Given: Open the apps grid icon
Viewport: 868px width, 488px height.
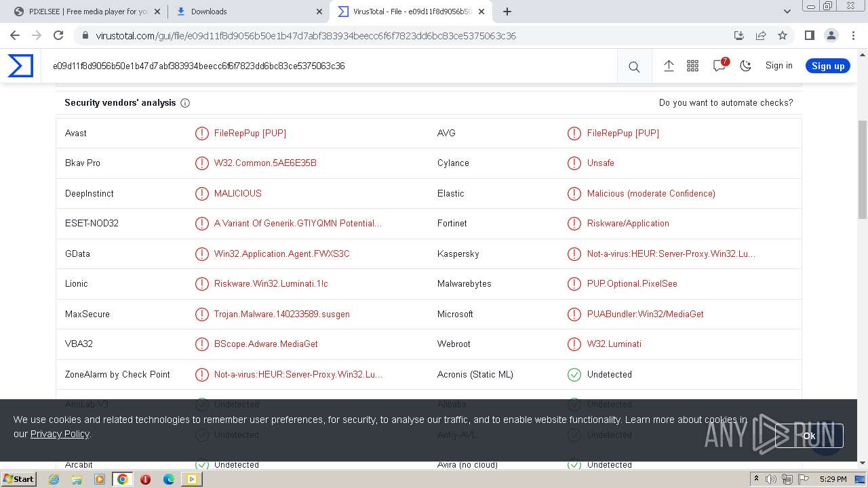Looking at the screenshot, I should pyautogui.click(x=692, y=66).
